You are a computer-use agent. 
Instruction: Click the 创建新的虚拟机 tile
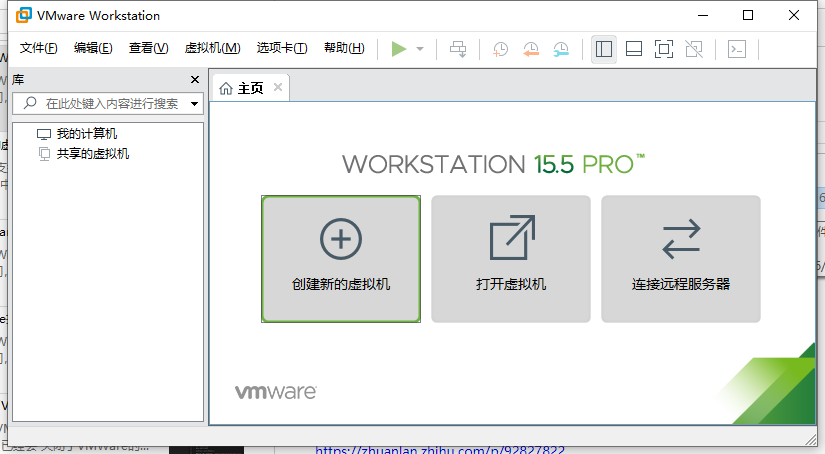click(x=341, y=259)
